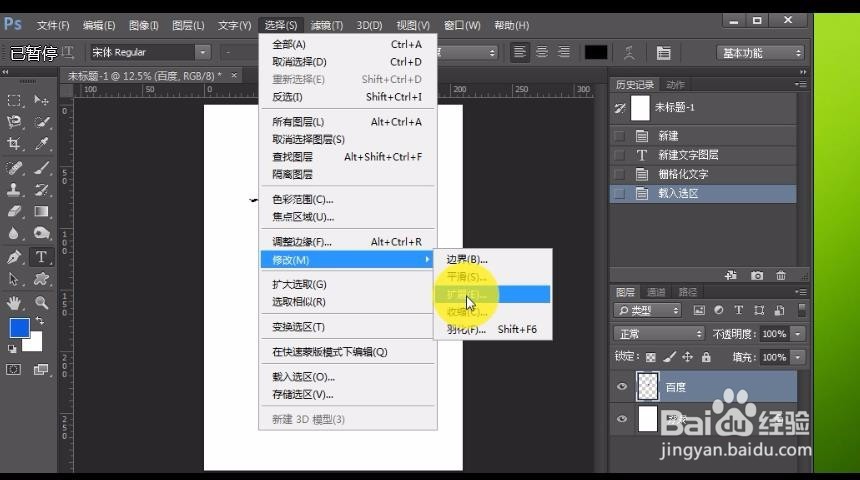Switch to the 通道 tab
The width and height of the screenshot is (860, 480).
(x=656, y=292)
